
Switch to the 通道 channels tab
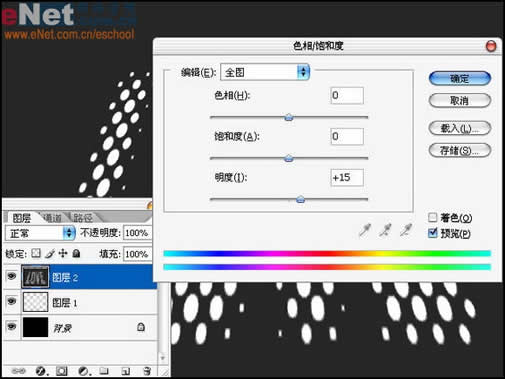[53, 218]
